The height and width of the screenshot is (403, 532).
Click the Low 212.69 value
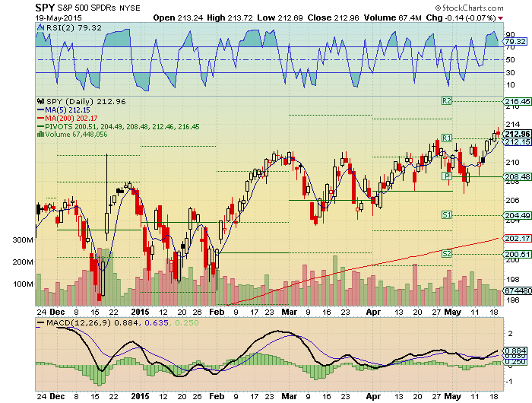[x=280, y=18]
